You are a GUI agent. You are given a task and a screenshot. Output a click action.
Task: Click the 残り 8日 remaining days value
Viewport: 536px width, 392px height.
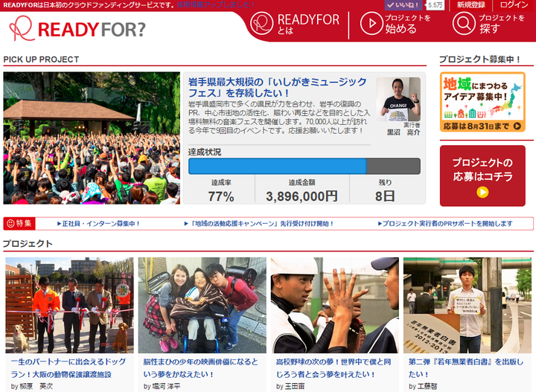(x=385, y=196)
